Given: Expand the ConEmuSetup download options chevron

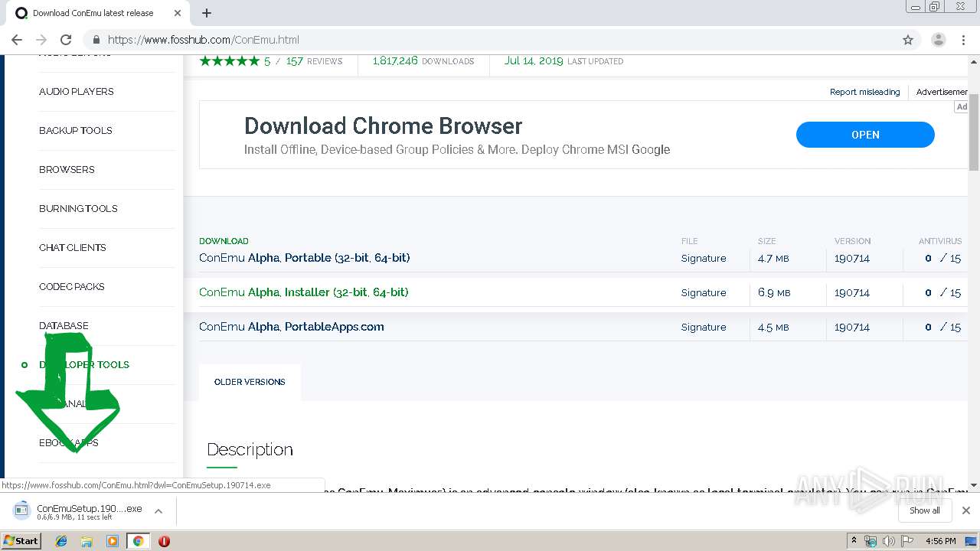Looking at the screenshot, I should pos(158,511).
